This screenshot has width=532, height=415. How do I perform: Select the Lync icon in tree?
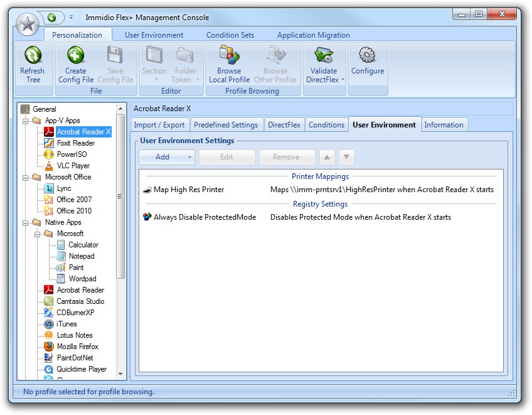pyautogui.click(x=49, y=188)
